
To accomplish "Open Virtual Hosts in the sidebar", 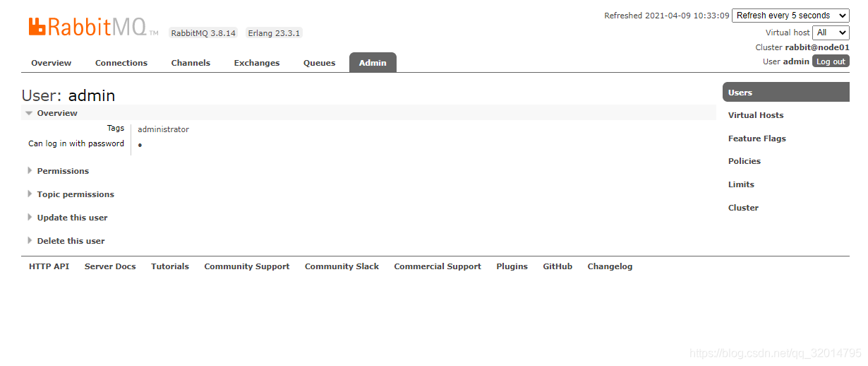I will click(x=756, y=115).
